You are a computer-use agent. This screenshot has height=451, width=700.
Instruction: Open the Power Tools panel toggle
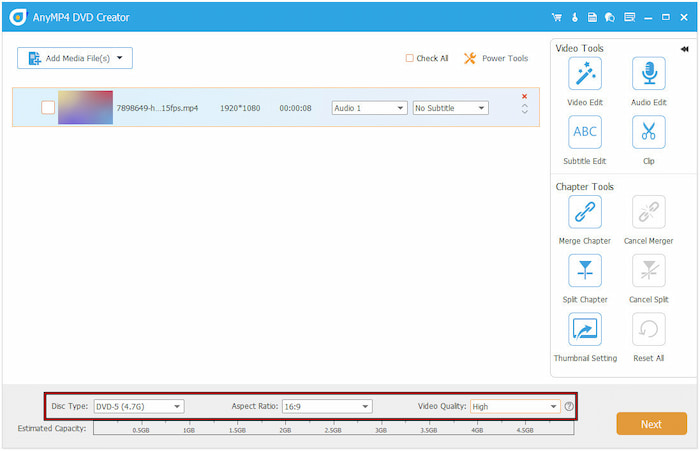[496, 58]
